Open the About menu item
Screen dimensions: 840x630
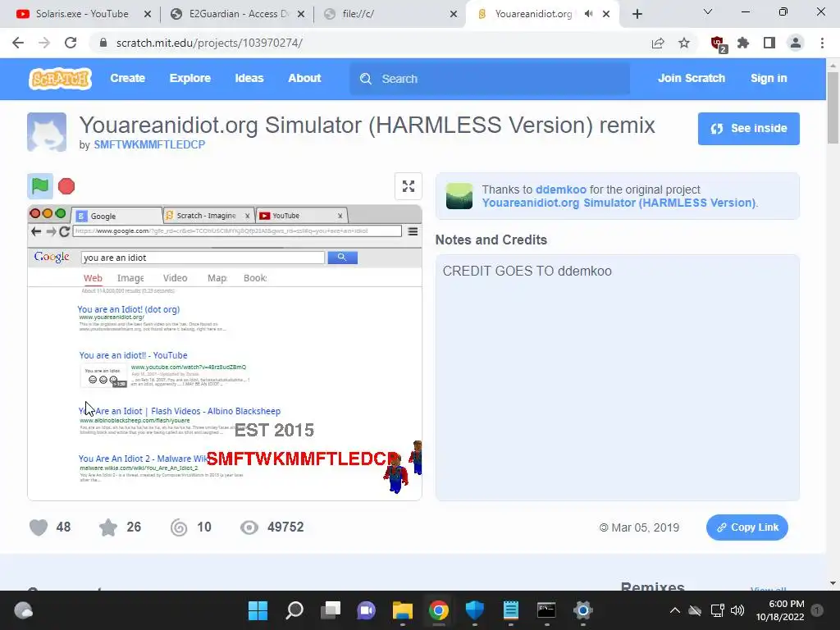tap(304, 78)
